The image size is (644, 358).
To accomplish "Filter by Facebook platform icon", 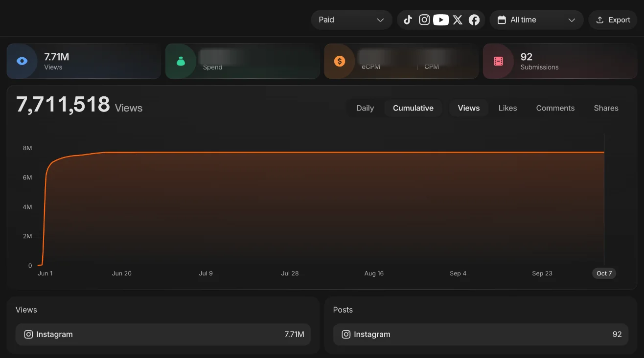I will [x=474, y=20].
